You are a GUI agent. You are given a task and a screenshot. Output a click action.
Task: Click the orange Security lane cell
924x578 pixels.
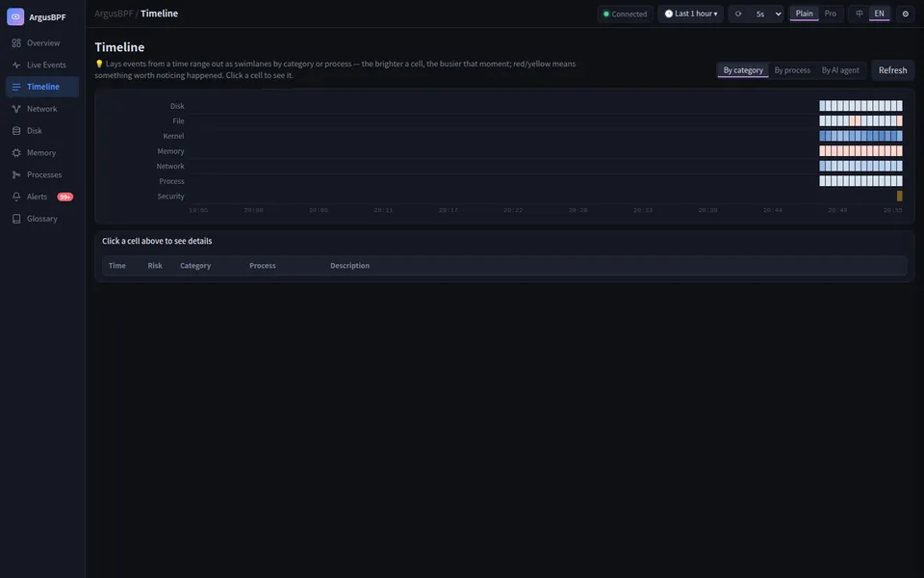point(900,196)
